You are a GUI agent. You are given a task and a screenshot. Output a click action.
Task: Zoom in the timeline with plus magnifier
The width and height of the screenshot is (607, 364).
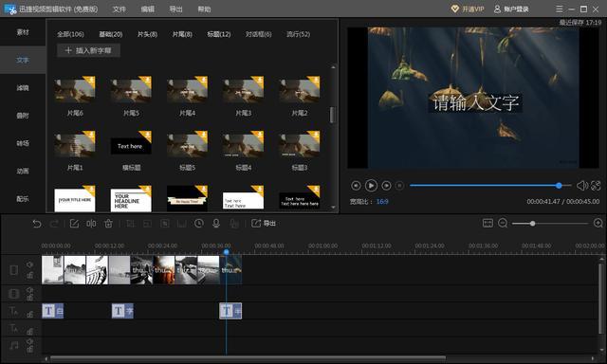point(598,223)
